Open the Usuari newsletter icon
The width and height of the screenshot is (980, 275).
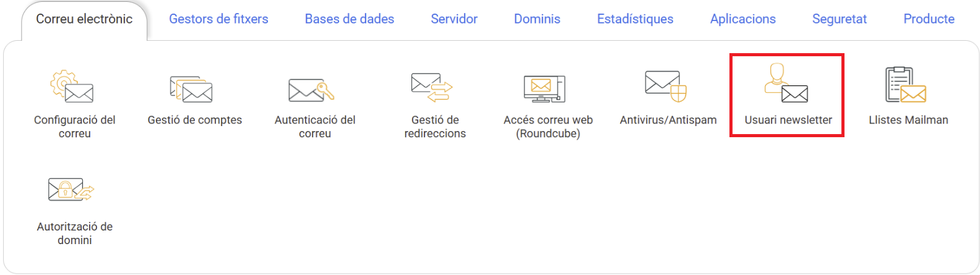coord(786,83)
